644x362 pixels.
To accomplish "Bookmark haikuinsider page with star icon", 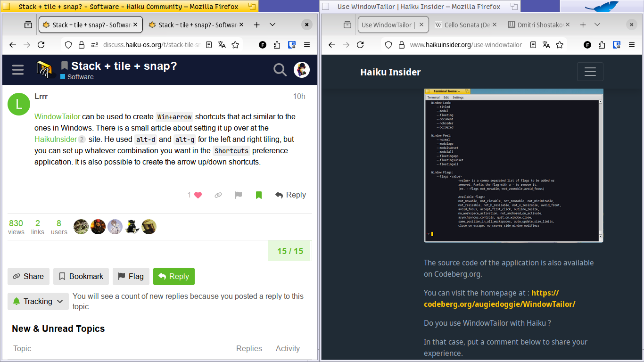I will [560, 45].
